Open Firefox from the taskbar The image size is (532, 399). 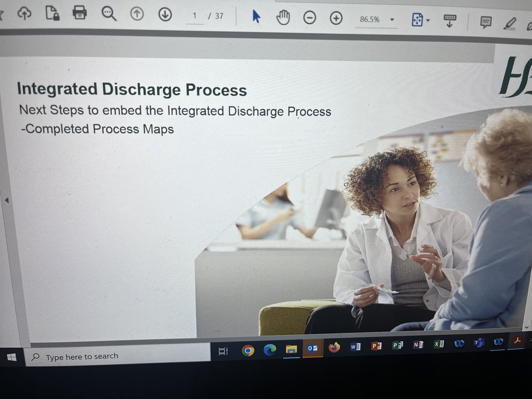[334, 347]
